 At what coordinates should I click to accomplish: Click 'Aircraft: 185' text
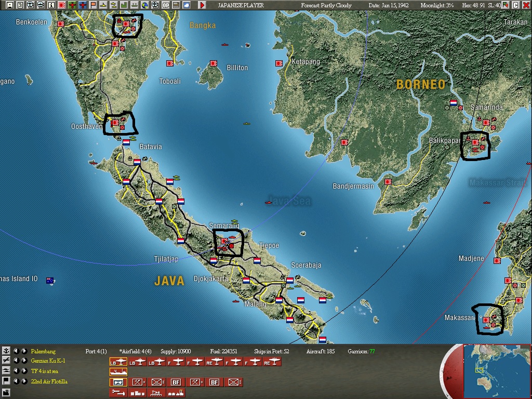(320, 351)
